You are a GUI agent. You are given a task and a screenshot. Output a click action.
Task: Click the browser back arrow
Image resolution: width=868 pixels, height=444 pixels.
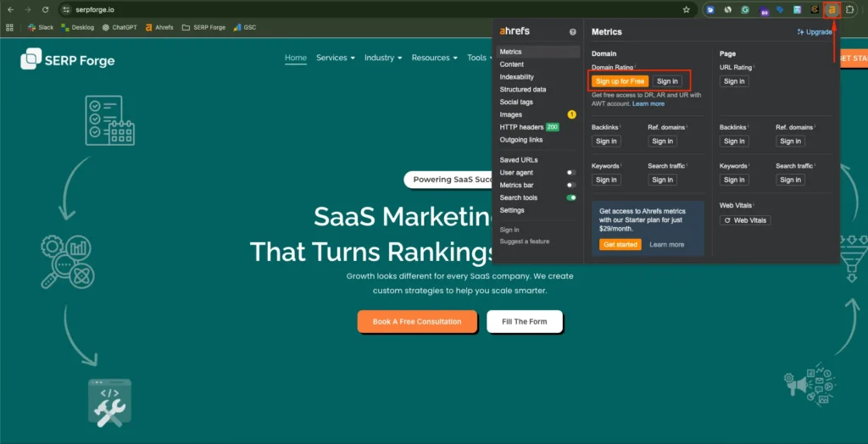point(10,9)
